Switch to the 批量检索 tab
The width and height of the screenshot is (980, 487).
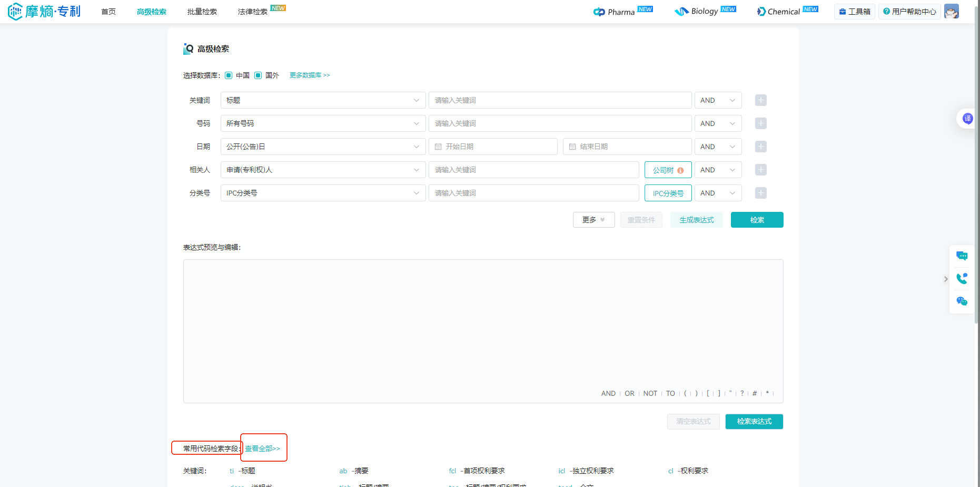(202, 12)
